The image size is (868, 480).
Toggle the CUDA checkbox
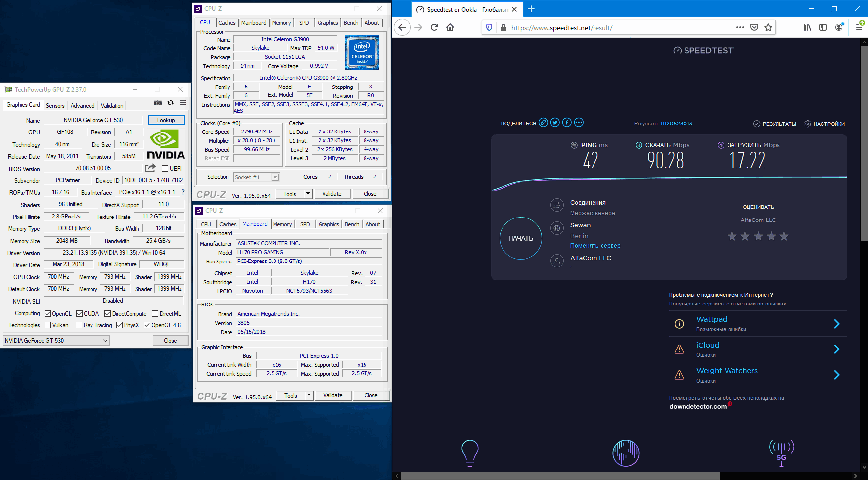[79, 314]
